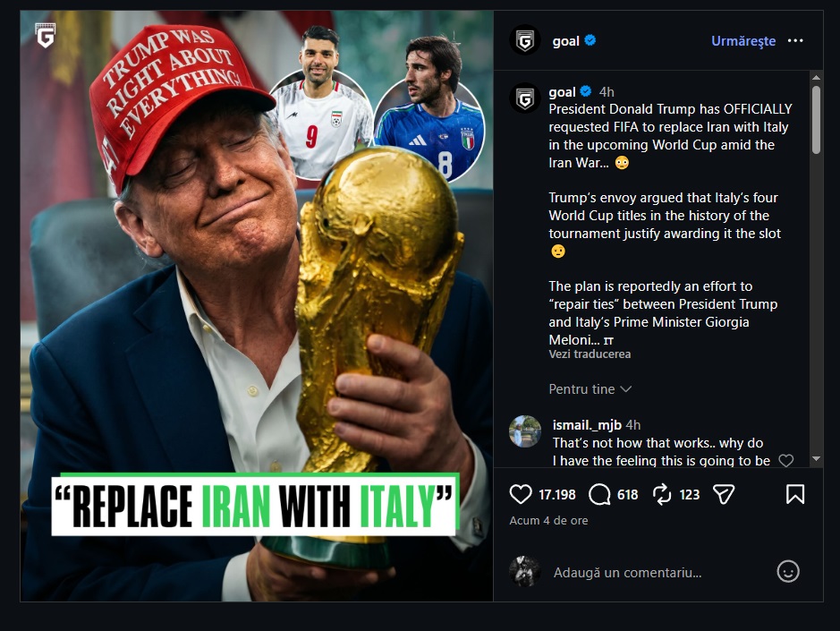This screenshot has height=631, width=840.
Task: Open 'Vezi traducerea' to translate the caption
Action: [590, 354]
